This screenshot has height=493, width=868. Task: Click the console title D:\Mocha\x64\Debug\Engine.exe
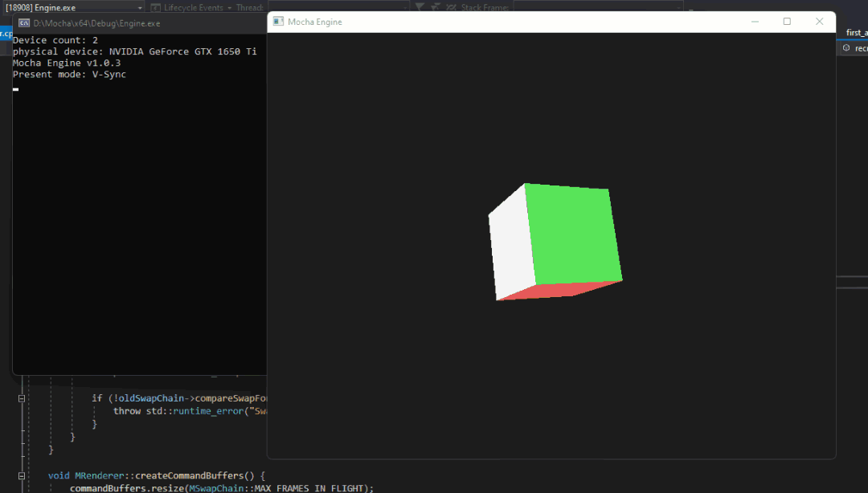[x=97, y=23]
